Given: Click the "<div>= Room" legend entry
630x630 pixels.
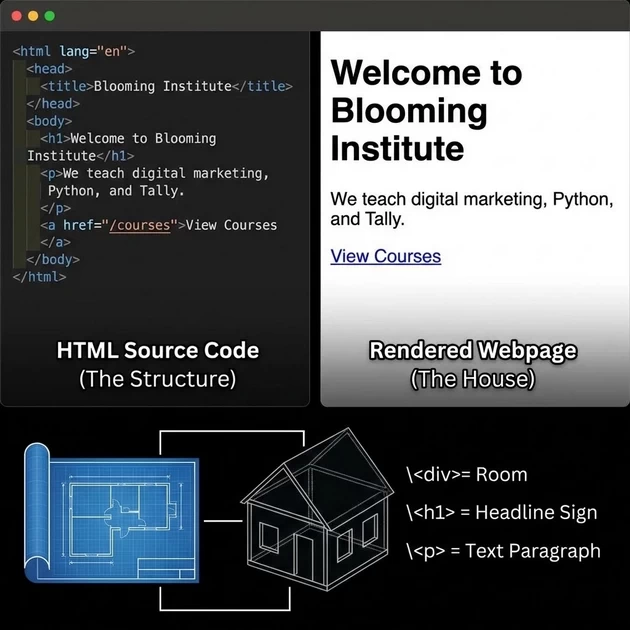Looking at the screenshot, I should tap(466, 475).
